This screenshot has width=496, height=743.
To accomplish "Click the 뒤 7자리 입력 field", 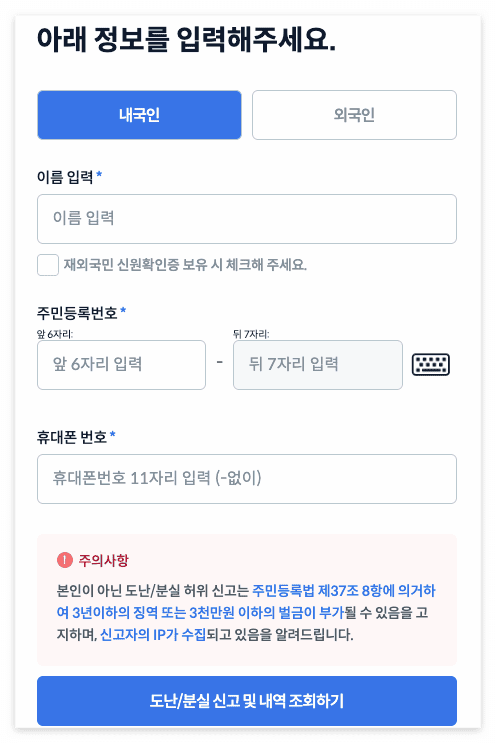I will click(x=318, y=365).
